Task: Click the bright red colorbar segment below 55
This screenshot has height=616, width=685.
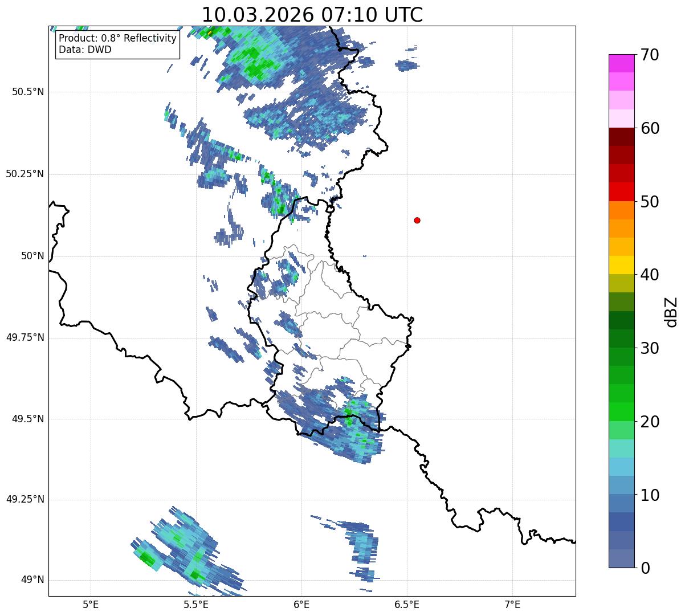Action: 622,191
